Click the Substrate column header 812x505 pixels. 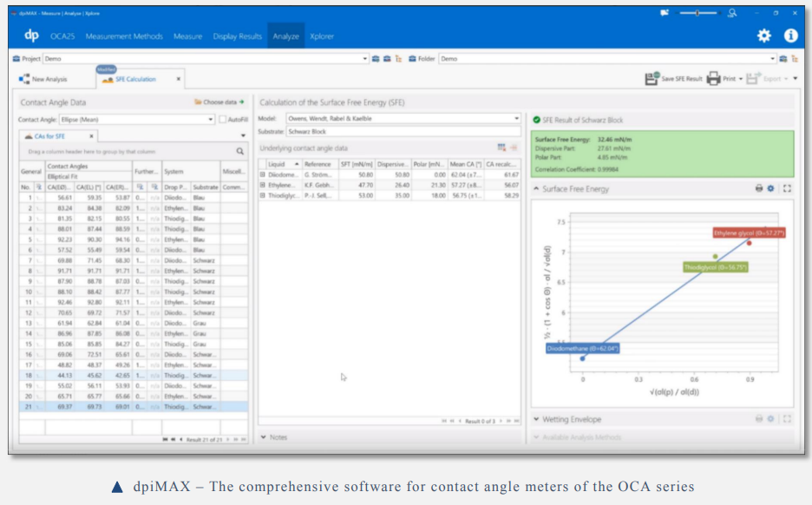coord(205,187)
